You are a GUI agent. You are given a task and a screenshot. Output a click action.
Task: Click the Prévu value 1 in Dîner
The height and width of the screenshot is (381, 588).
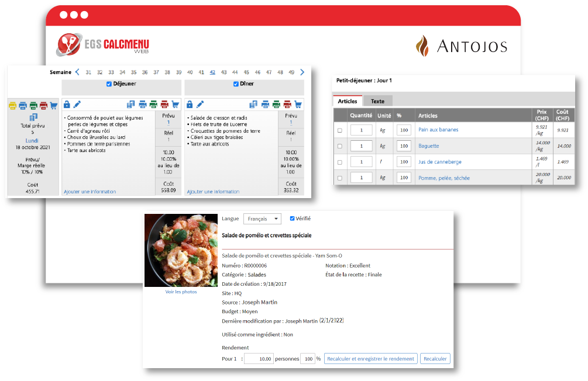coord(291,122)
